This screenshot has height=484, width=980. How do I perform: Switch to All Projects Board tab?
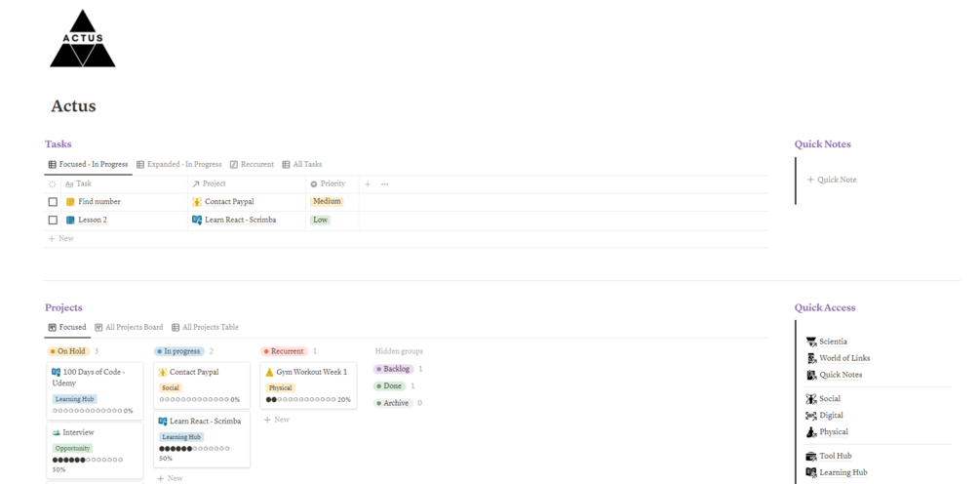tap(129, 327)
